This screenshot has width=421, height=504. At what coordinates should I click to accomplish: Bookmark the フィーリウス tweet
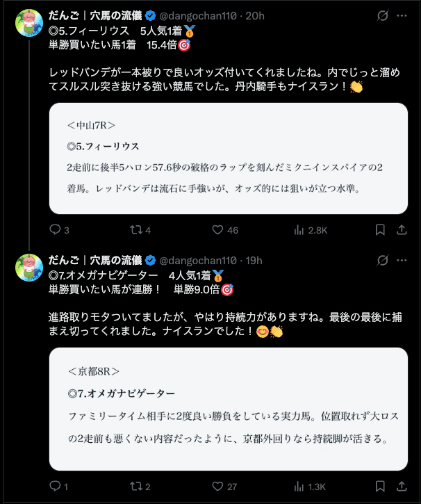381,230
